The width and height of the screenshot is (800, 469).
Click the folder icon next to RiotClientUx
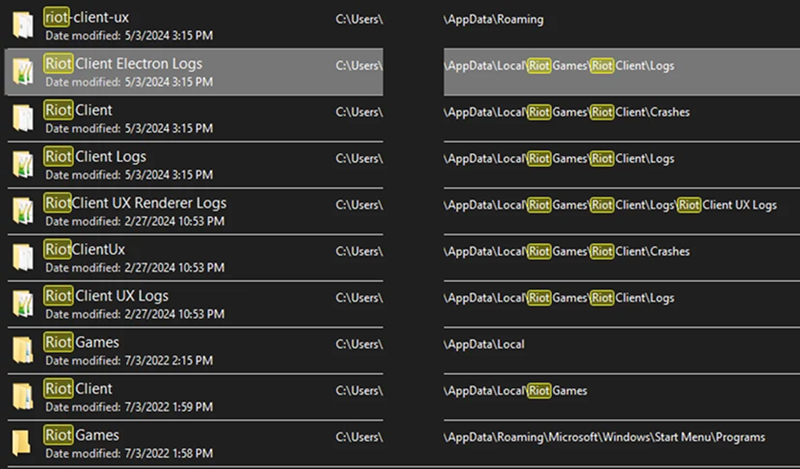point(23,257)
